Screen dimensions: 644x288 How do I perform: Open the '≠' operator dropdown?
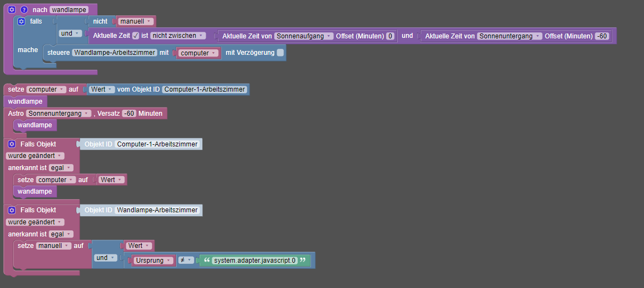(x=186, y=260)
